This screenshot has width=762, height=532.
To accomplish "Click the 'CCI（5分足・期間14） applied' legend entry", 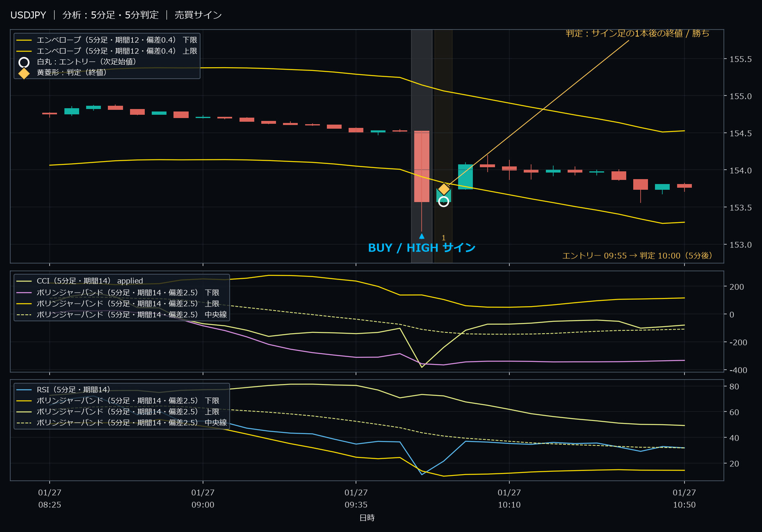I will [x=80, y=281].
